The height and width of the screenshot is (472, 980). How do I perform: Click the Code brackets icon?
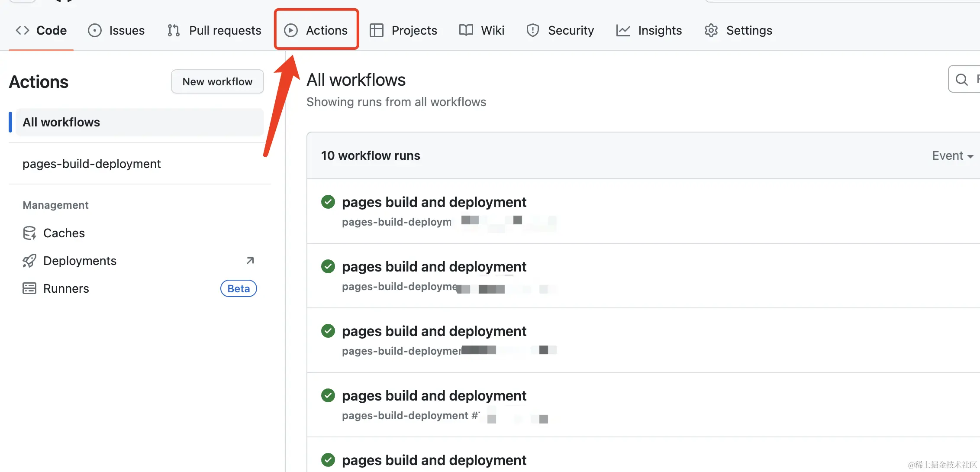[23, 30]
